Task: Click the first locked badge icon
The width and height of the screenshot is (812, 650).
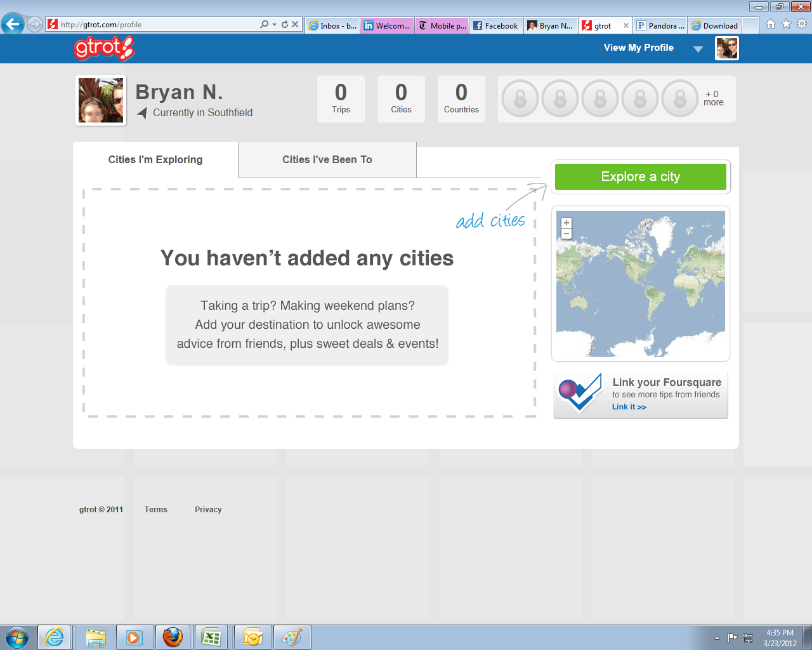Action: click(520, 99)
